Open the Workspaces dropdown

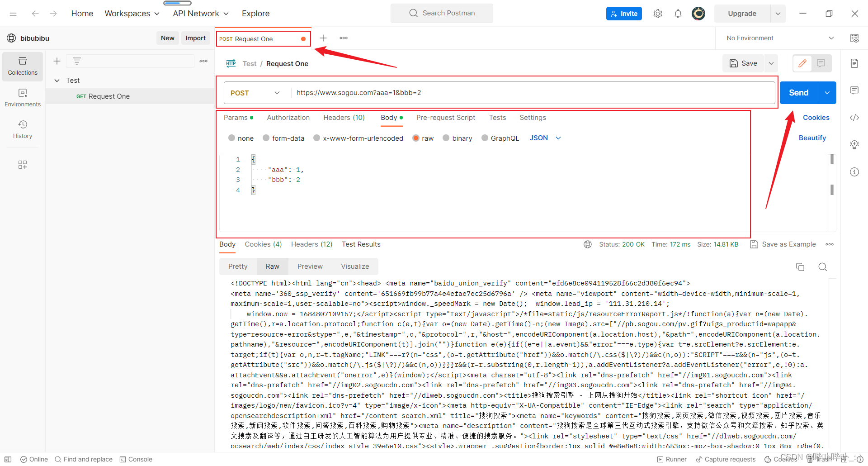coord(132,14)
